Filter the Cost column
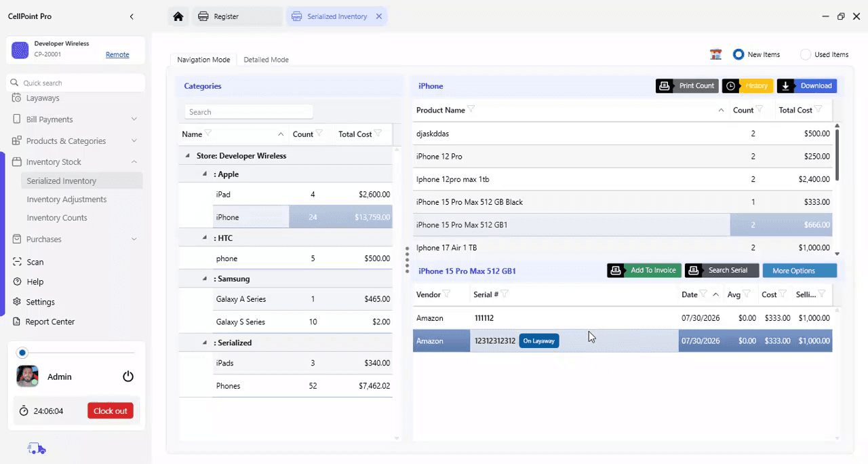The image size is (868, 464). (783, 294)
